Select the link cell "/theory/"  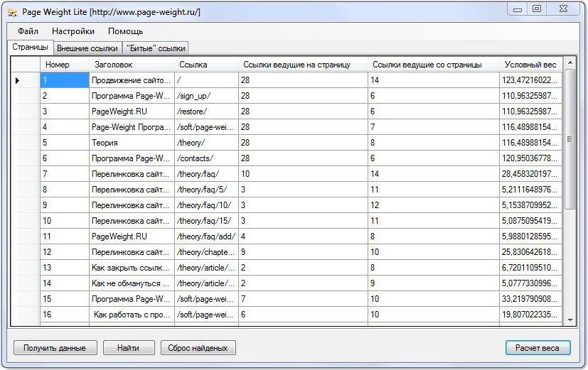point(206,143)
